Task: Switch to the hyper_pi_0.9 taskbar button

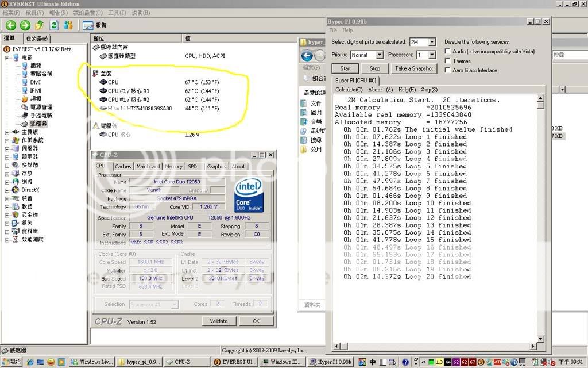Action: [x=140, y=362]
